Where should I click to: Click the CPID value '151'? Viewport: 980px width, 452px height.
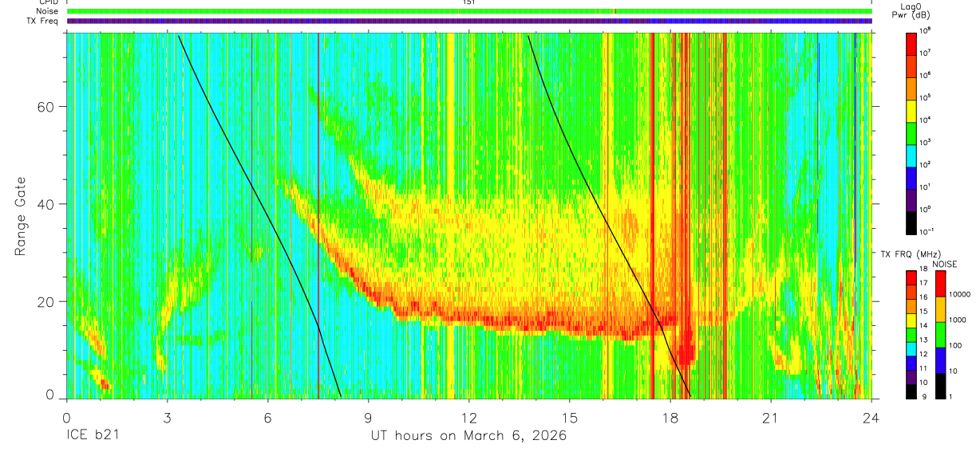pyautogui.click(x=468, y=2)
